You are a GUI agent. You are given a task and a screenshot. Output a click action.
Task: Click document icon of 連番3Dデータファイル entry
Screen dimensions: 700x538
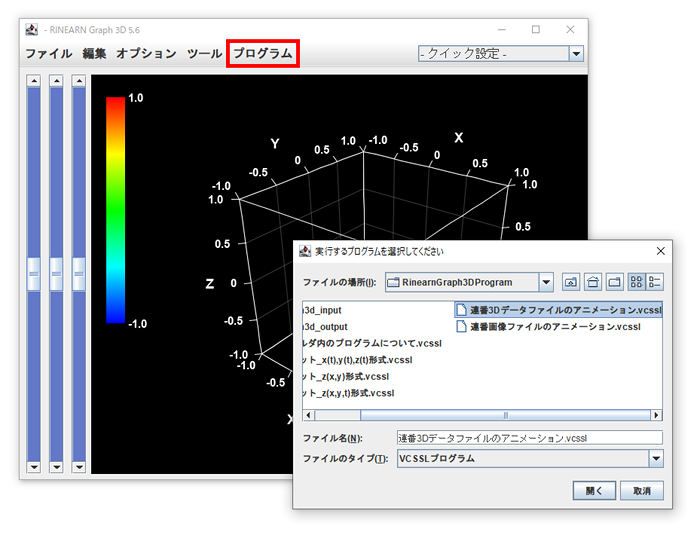pos(462,310)
